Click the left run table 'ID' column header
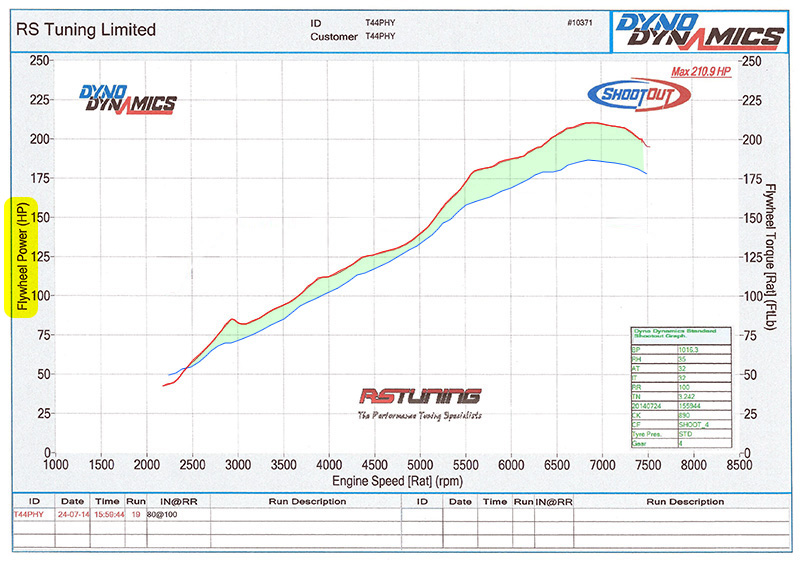This screenshot has height=561, width=800. tap(34, 501)
